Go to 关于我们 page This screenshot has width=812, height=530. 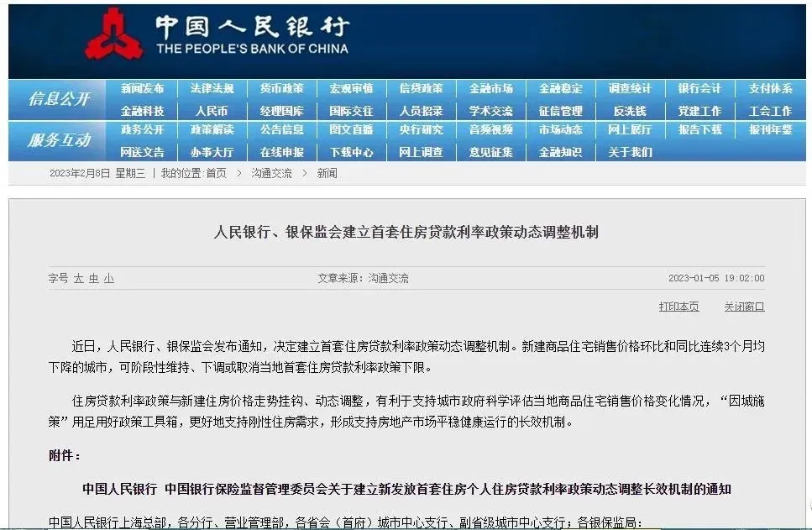click(x=631, y=152)
